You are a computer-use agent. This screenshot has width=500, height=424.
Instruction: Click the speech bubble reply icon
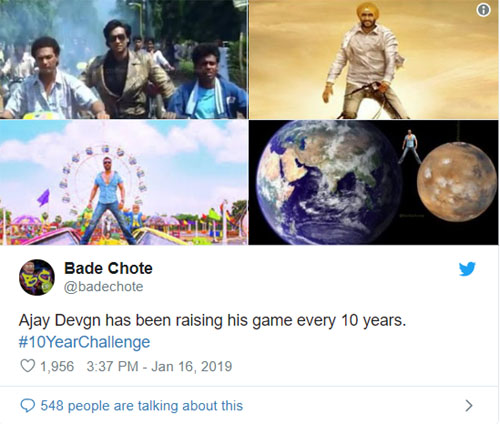tap(28, 405)
